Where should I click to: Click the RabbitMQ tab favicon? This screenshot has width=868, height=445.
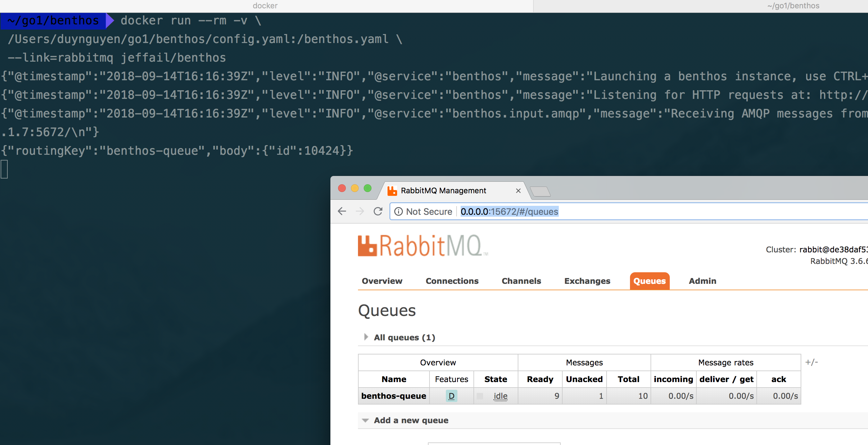pyautogui.click(x=392, y=191)
